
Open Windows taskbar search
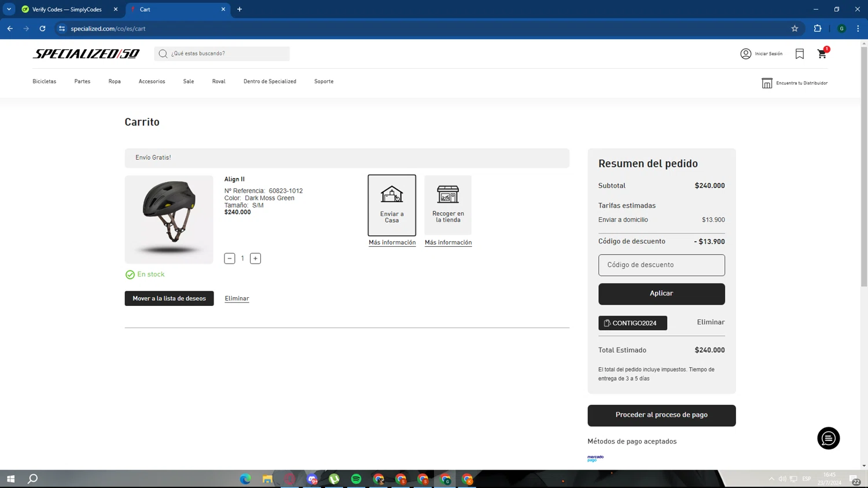point(33,479)
